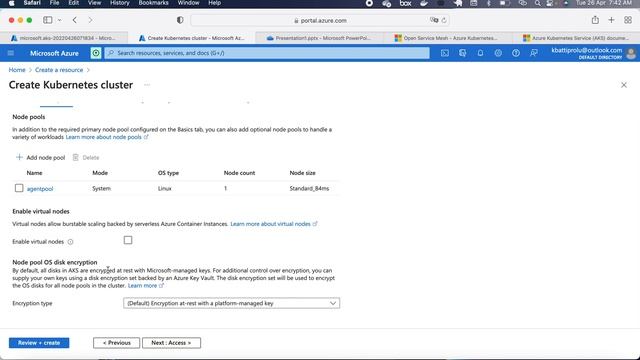Screen dimensions: 640x360
Task: Open Learn more link under disk encryption
Action: coord(145,286)
